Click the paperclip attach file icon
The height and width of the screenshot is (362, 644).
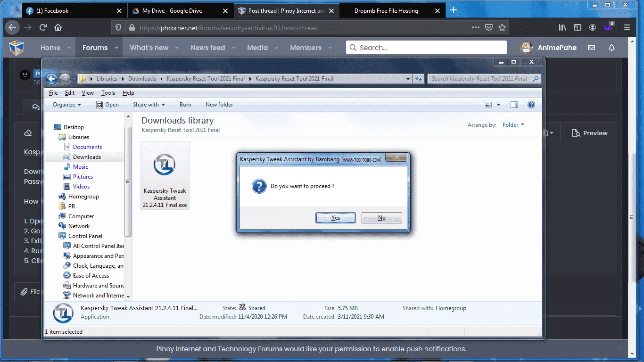pos(24,292)
